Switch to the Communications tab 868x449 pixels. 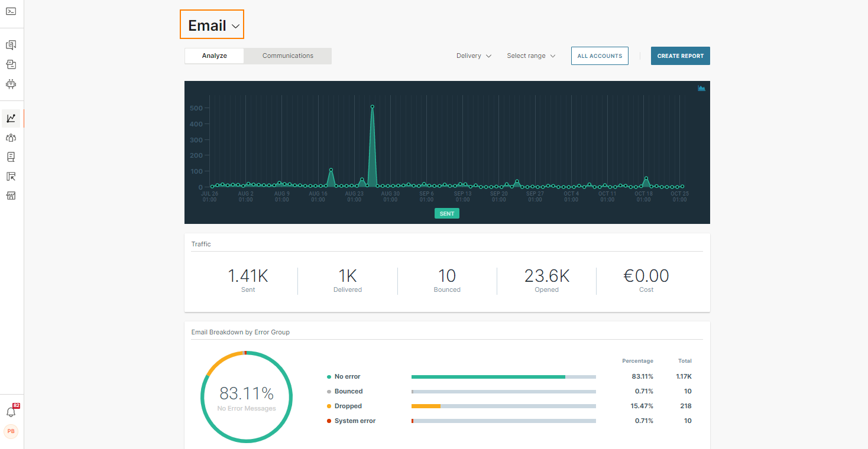tap(288, 56)
